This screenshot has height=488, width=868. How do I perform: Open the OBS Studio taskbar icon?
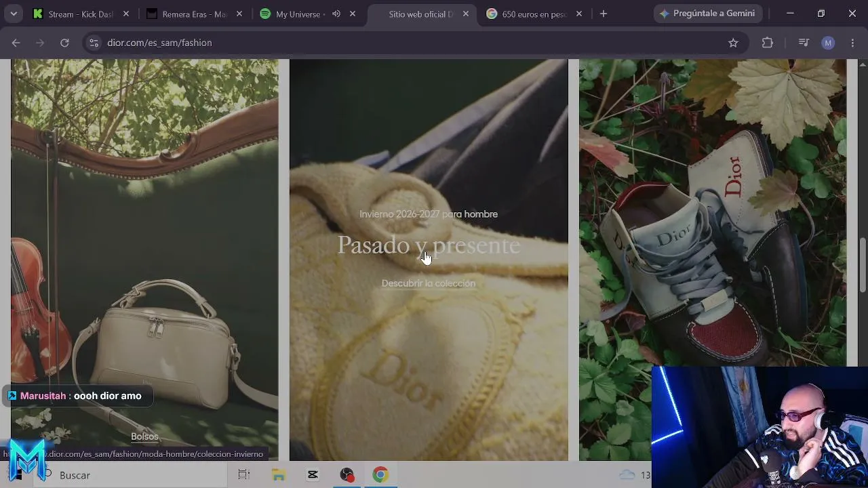[x=347, y=475]
